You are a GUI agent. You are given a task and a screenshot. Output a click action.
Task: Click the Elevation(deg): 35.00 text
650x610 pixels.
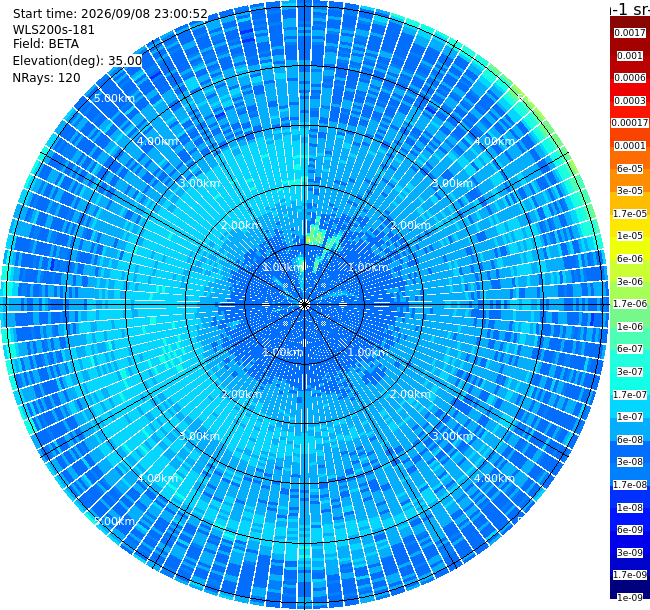77,61
